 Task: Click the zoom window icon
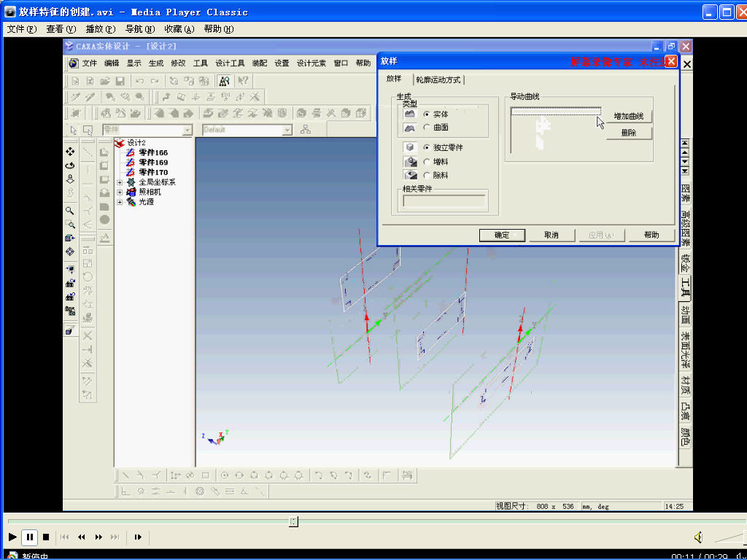(70, 225)
